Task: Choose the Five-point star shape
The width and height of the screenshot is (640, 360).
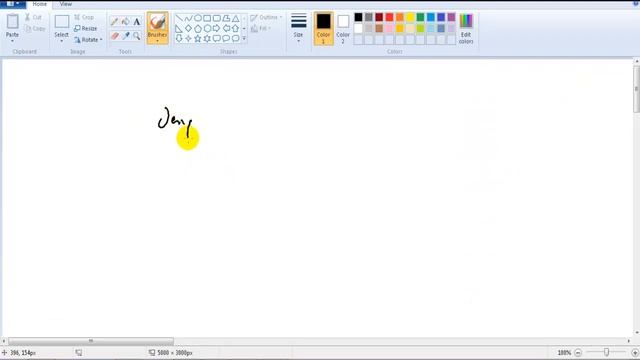Action: click(198, 38)
